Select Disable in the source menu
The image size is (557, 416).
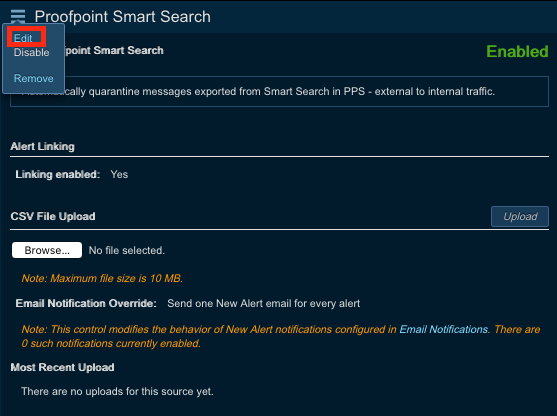[31, 53]
